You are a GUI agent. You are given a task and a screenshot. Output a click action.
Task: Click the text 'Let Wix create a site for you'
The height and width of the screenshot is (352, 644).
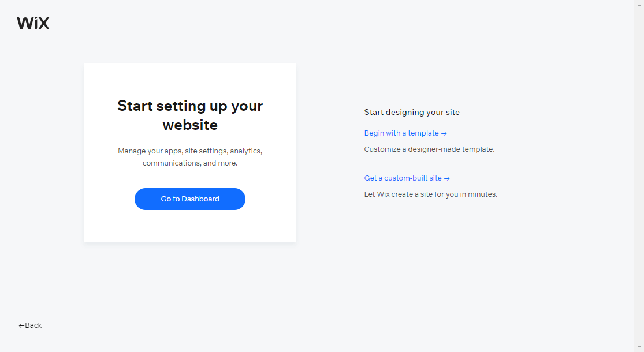click(430, 194)
